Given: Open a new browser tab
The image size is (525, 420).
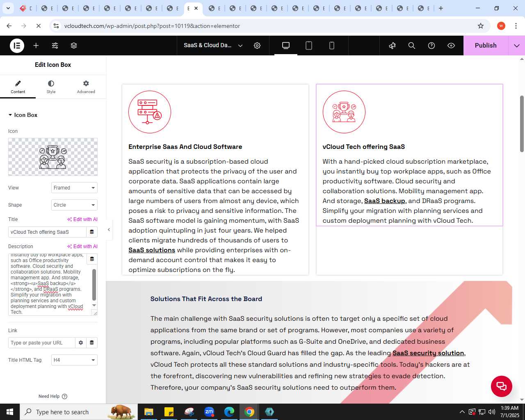Looking at the screenshot, I should (x=441, y=8).
